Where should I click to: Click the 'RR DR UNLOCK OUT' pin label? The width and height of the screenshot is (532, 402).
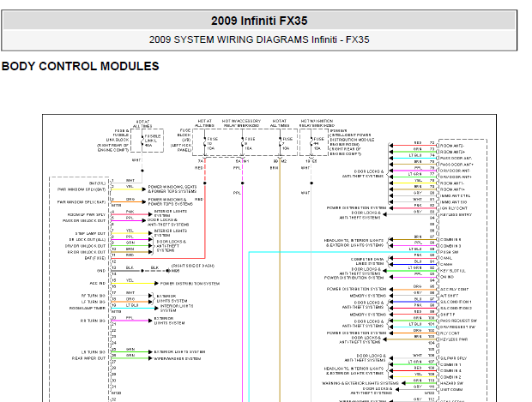point(87,252)
